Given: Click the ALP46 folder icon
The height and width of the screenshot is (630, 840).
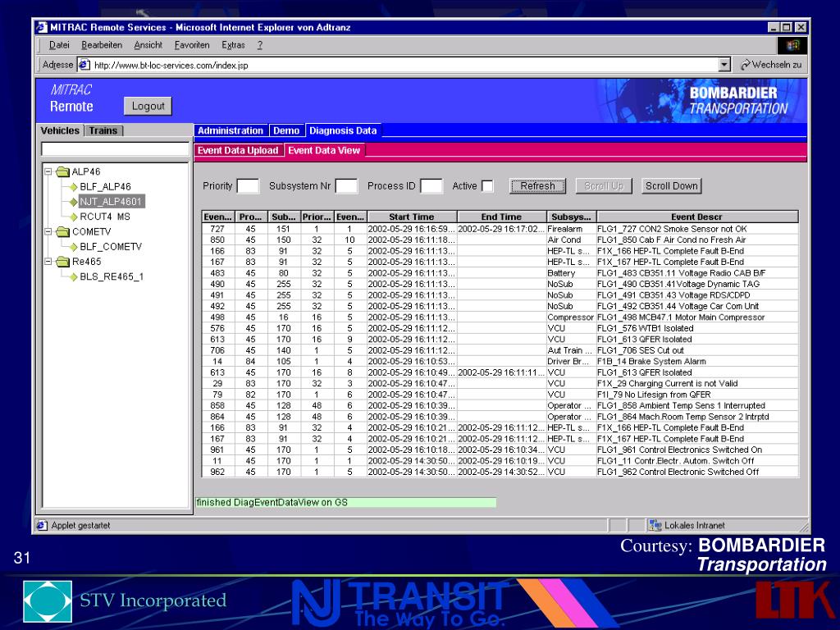Looking at the screenshot, I should pyautogui.click(x=62, y=171).
